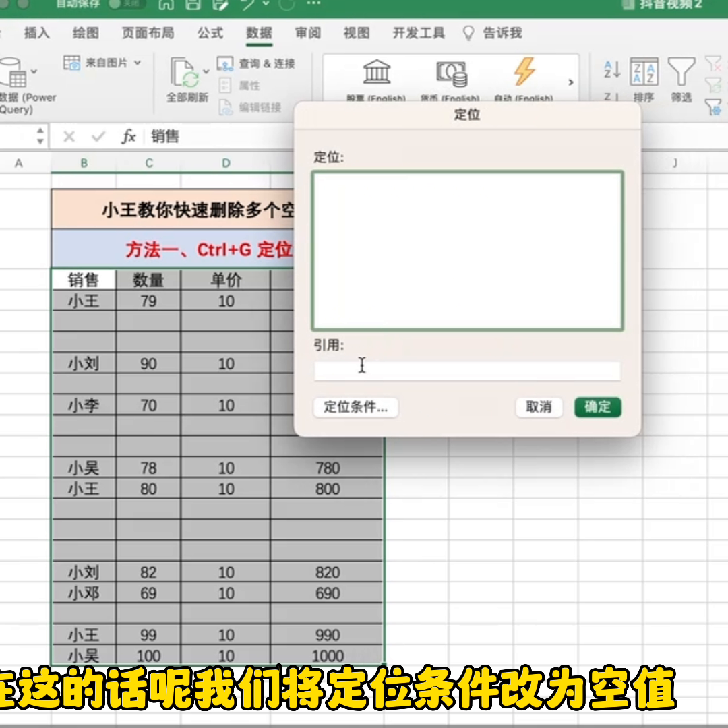Click the 获取数据 (Power Query) icon
Image resolution: width=728 pixels, height=728 pixels.
coord(13,71)
